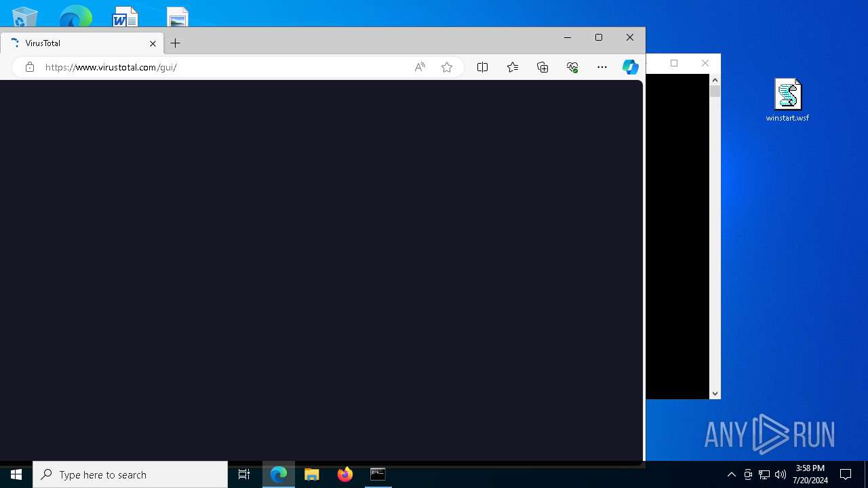Select the Word document desktop icon
The height and width of the screenshot is (488, 868).
pyautogui.click(x=125, y=17)
